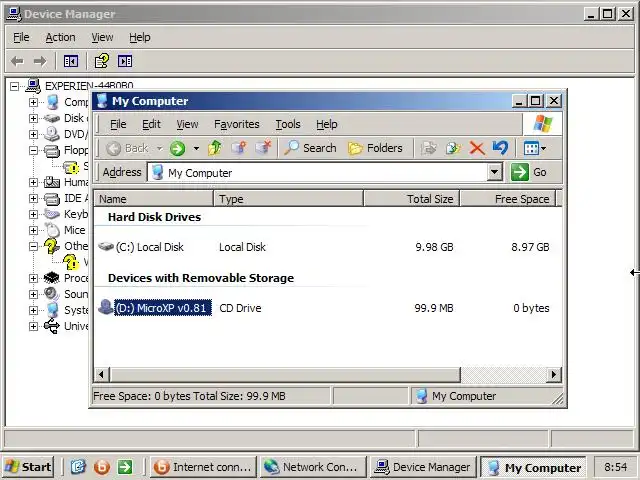The height and width of the screenshot is (480, 640).
Task: Open the Forward history dropdown arrow
Action: [196, 148]
